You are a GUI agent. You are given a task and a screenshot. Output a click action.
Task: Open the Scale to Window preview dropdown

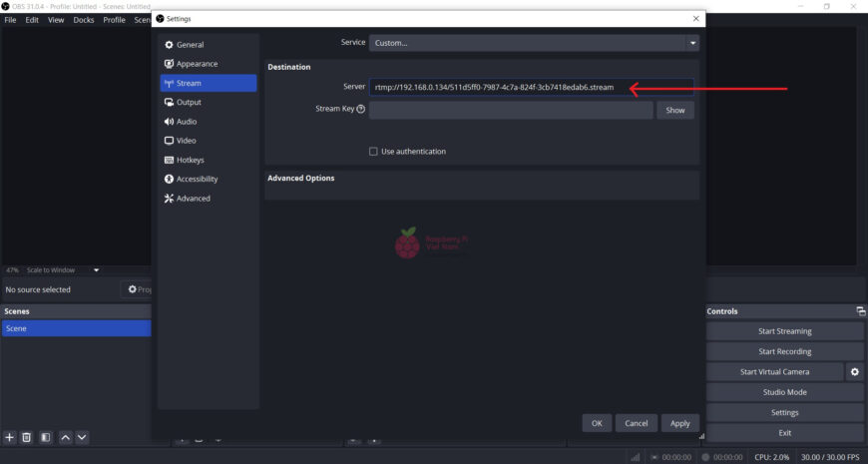coord(96,270)
